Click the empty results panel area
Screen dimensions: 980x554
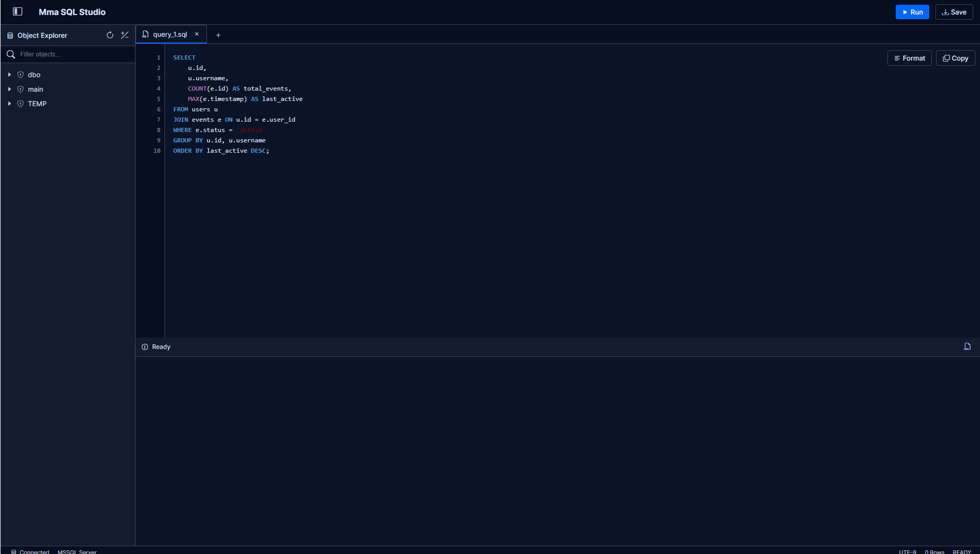click(x=557, y=450)
